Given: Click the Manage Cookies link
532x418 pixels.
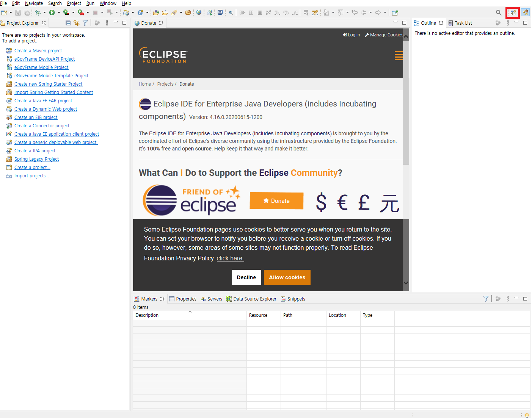Looking at the screenshot, I should click(384, 34).
